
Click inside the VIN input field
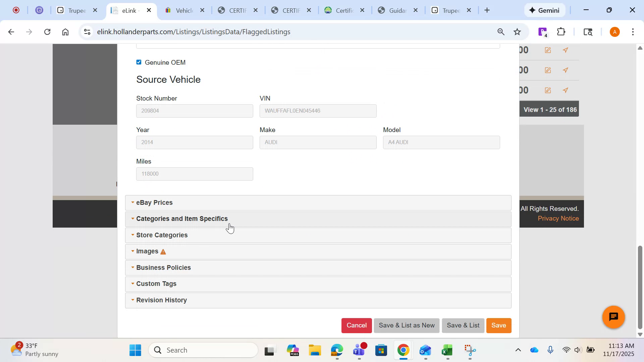point(318,111)
